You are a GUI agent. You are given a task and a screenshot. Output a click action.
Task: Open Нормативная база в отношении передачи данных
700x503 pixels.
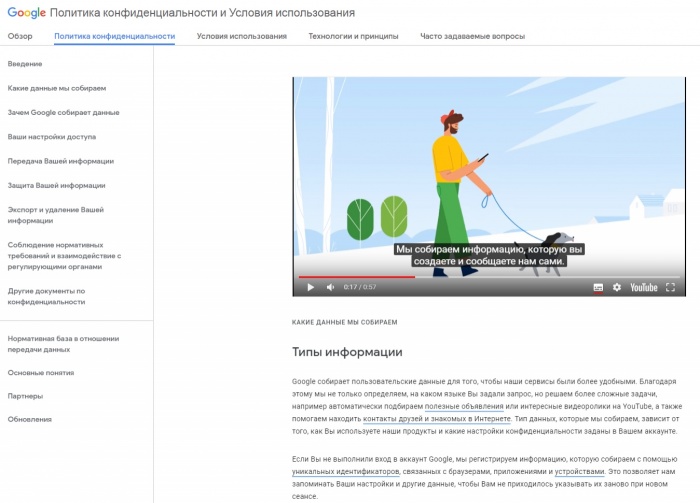coord(63,344)
